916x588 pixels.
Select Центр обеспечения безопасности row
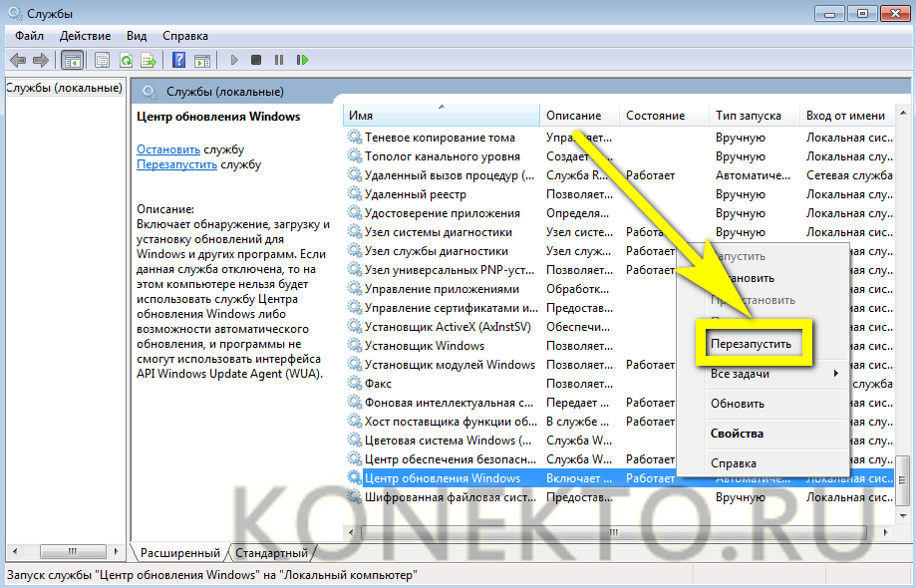tap(510, 459)
